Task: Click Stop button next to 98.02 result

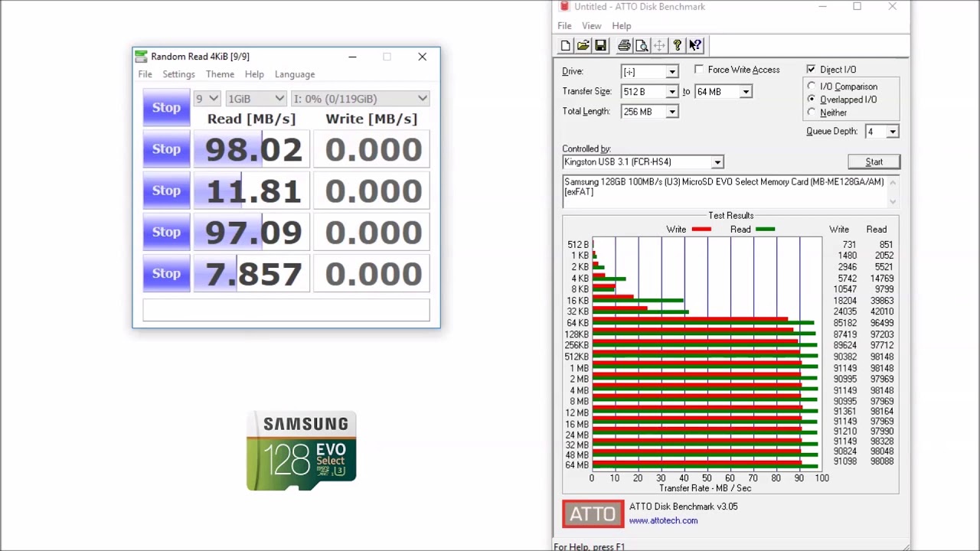Action: [x=166, y=149]
